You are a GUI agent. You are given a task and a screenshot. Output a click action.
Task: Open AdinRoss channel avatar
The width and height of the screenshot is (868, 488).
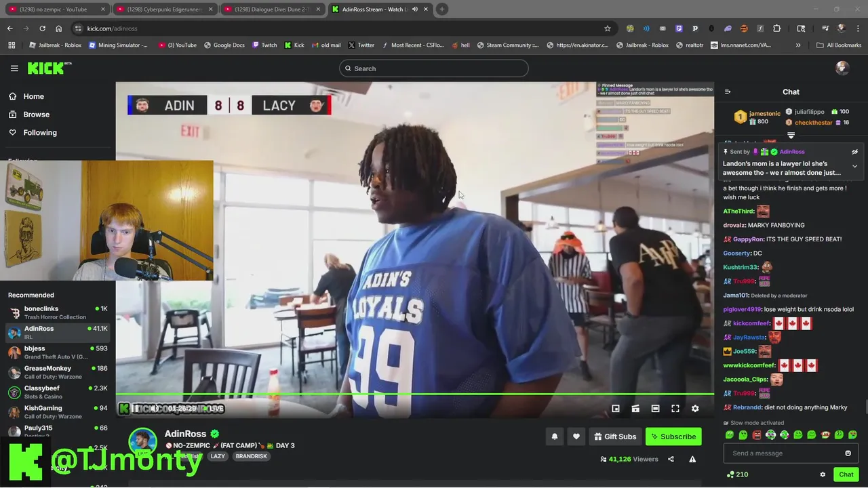coord(143,442)
